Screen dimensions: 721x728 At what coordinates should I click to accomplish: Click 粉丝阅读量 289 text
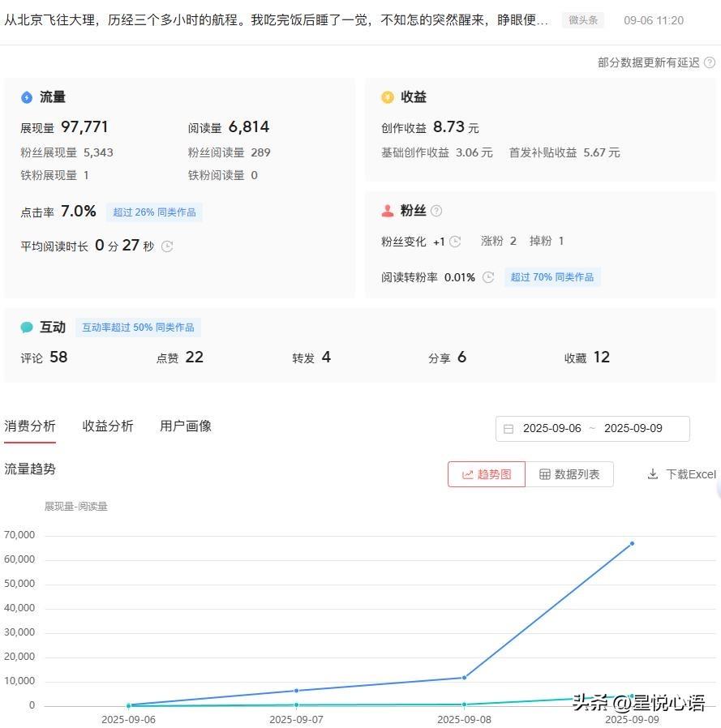pyautogui.click(x=229, y=152)
